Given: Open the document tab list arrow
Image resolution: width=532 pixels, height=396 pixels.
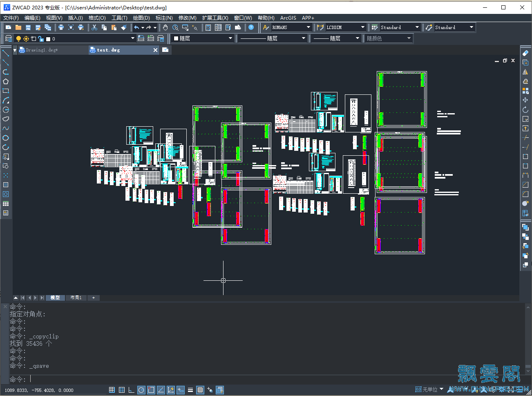Looking at the screenshot, I should pos(15,50).
